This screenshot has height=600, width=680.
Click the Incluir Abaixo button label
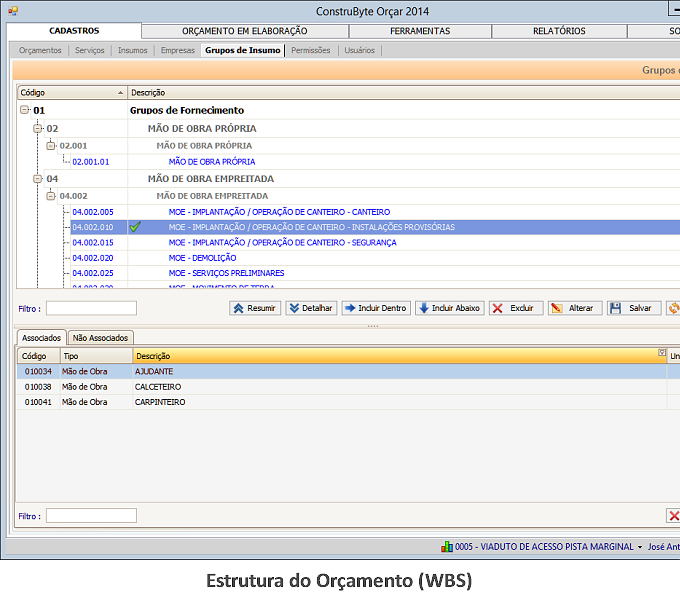click(455, 308)
